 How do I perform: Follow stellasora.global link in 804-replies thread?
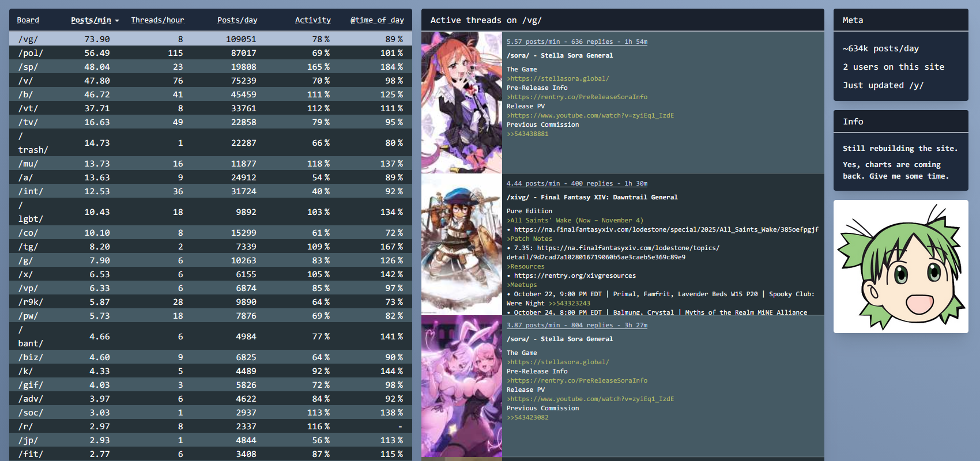tap(559, 362)
